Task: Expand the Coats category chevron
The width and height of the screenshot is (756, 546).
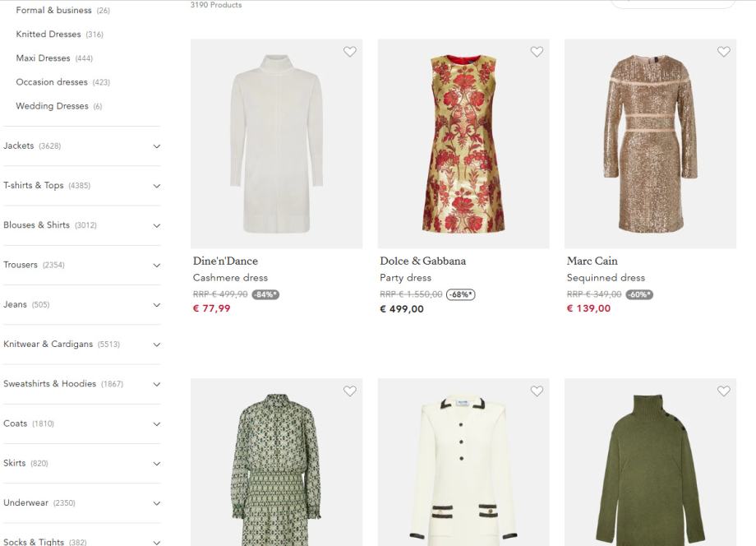Action: tap(157, 424)
